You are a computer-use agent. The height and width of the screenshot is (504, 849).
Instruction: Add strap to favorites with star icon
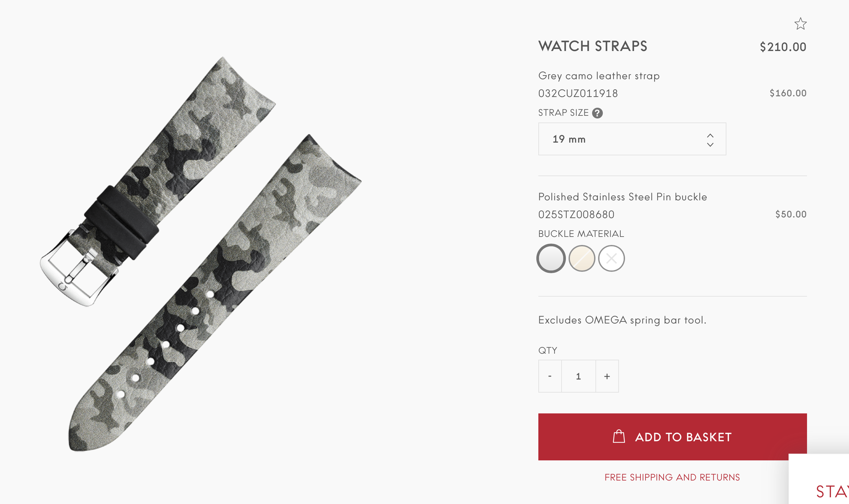tap(800, 24)
